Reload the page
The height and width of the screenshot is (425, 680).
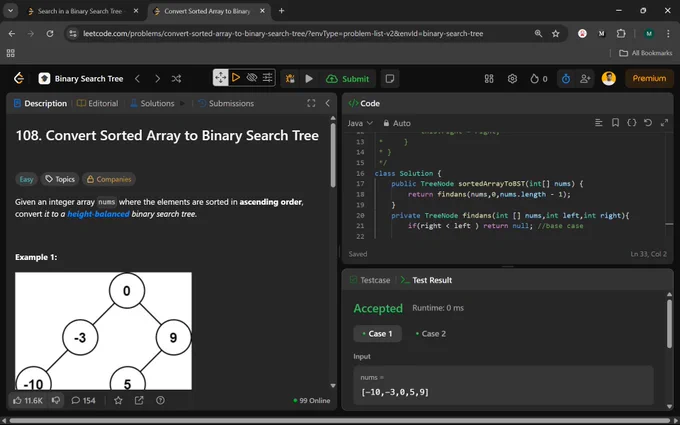click(x=50, y=33)
